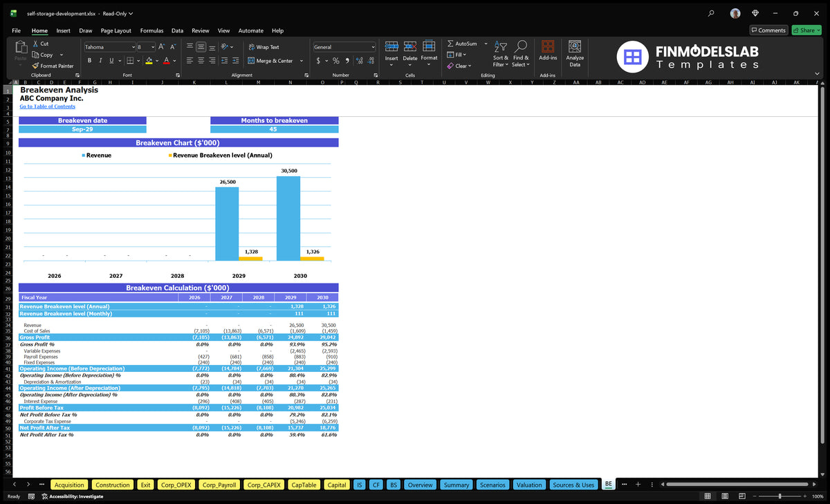Screen dimensions: 830x504
Task: Click the Cut scissors icon
Action: 35,44
